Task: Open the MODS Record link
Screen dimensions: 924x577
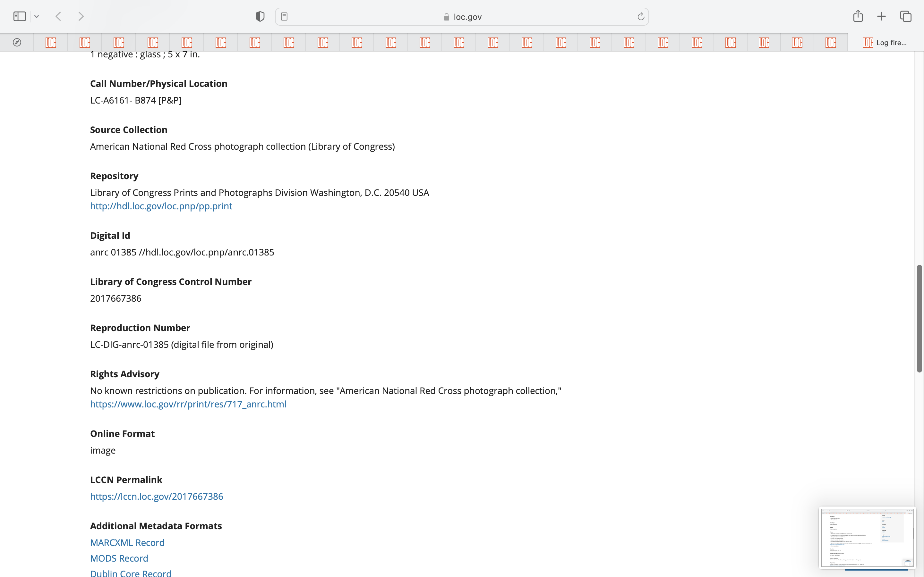Action: tap(119, 558)
